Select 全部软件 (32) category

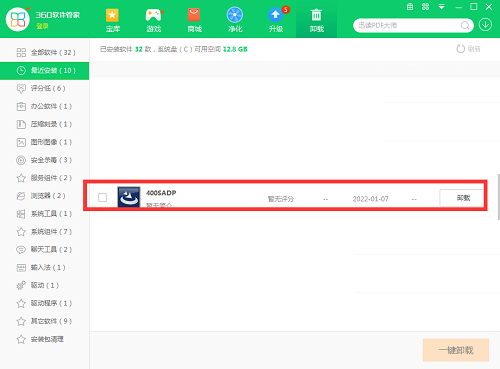(x=45, y=52)
